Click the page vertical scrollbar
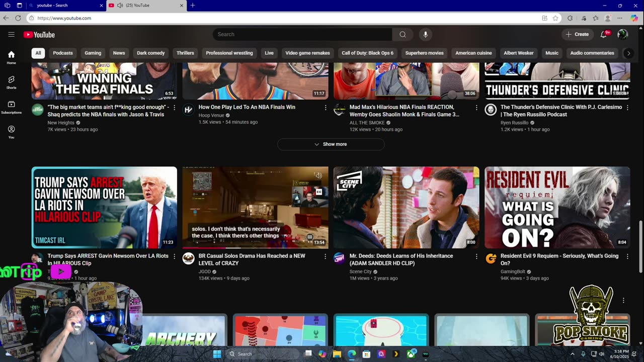 640,246
